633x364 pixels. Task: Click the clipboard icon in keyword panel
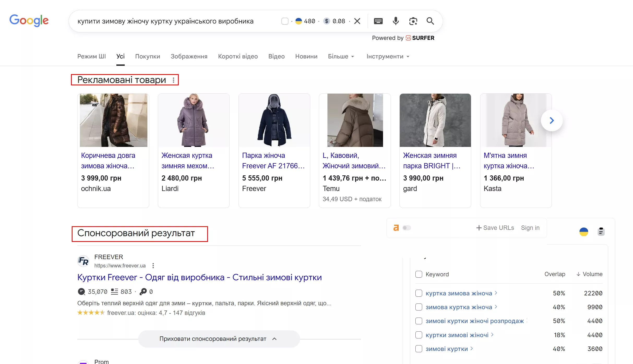pos(601,232)
